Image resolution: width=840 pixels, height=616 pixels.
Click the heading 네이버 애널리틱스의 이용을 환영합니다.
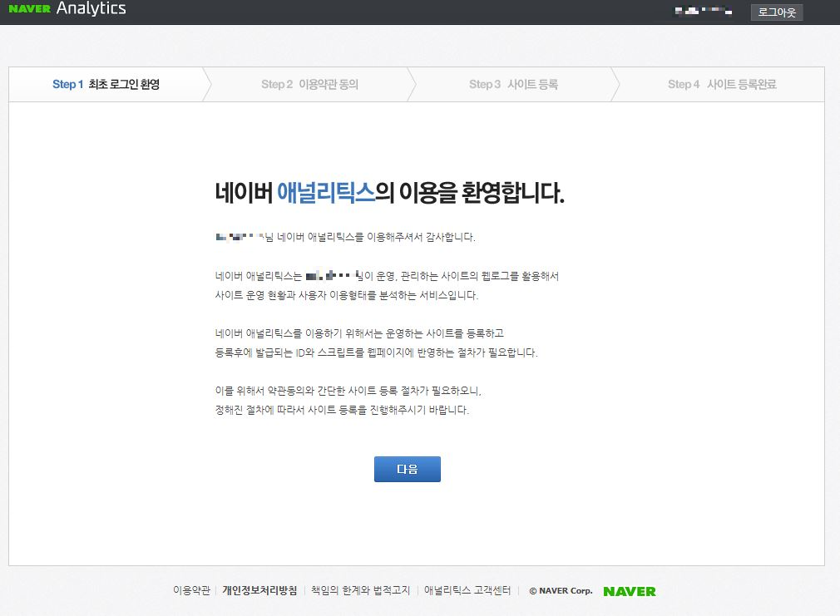point(389,193)
